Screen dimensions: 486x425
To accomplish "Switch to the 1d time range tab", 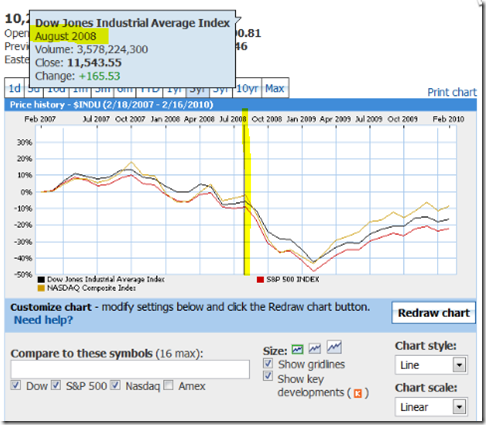I will 14,88.
